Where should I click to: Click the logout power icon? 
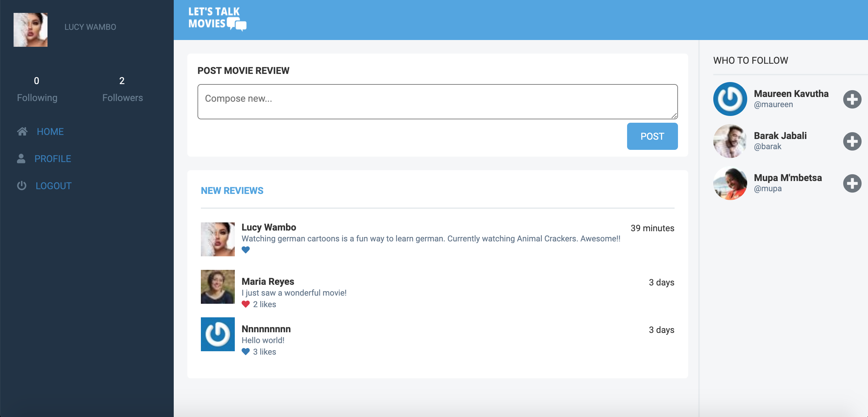22,186
